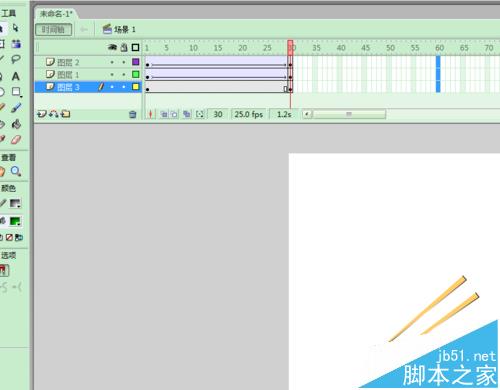Click the page icon of 图层 2
Image resolution: width=500 pixels, height=390 pixels.
[50, 62]
